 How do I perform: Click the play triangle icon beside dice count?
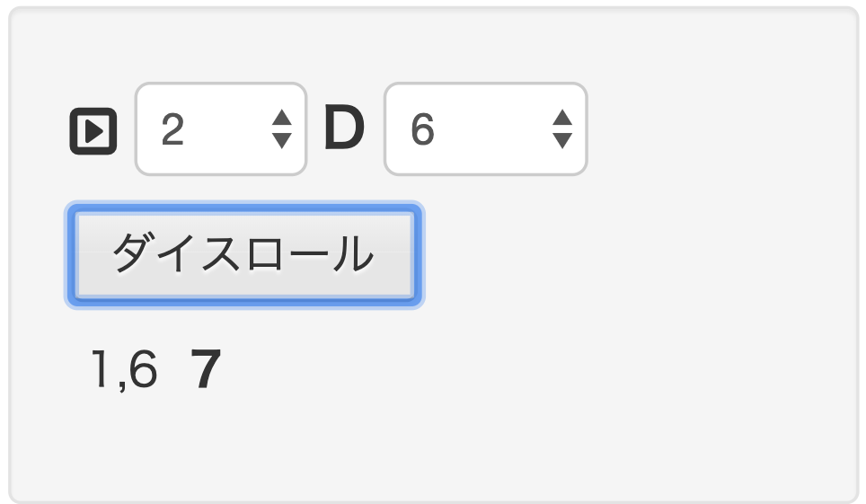93,131
